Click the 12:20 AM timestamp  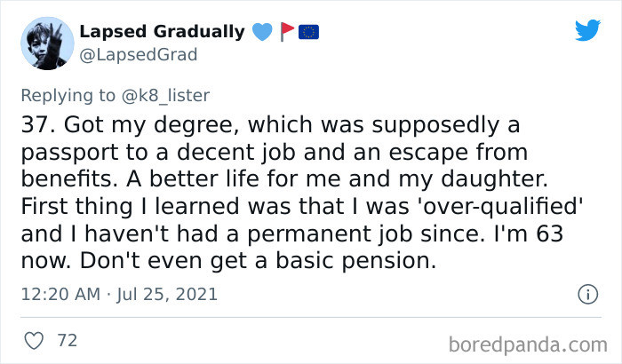point(58,294)
